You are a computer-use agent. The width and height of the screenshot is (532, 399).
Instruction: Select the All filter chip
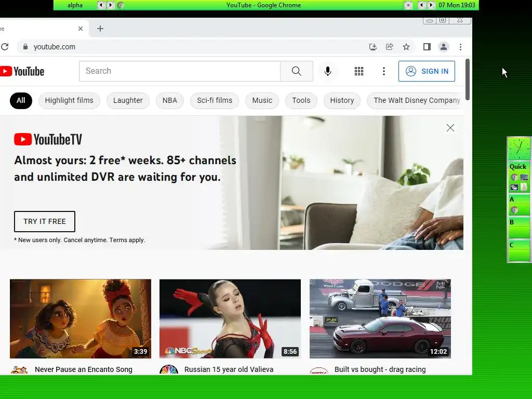click(x=21, y=100)
